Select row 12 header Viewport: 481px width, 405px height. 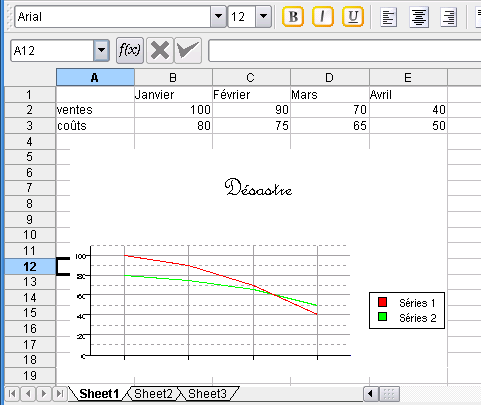[30, 266]
